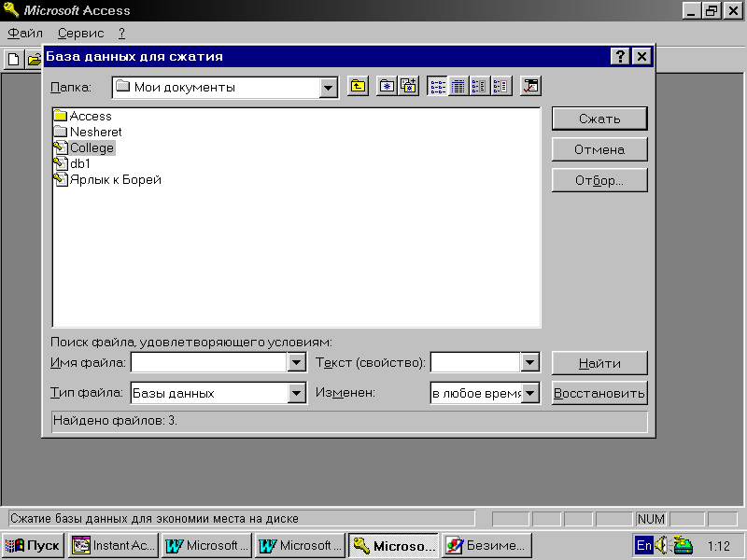747x560 pixels.
Task: Click the New database toolbar icon
Action: 14,60
